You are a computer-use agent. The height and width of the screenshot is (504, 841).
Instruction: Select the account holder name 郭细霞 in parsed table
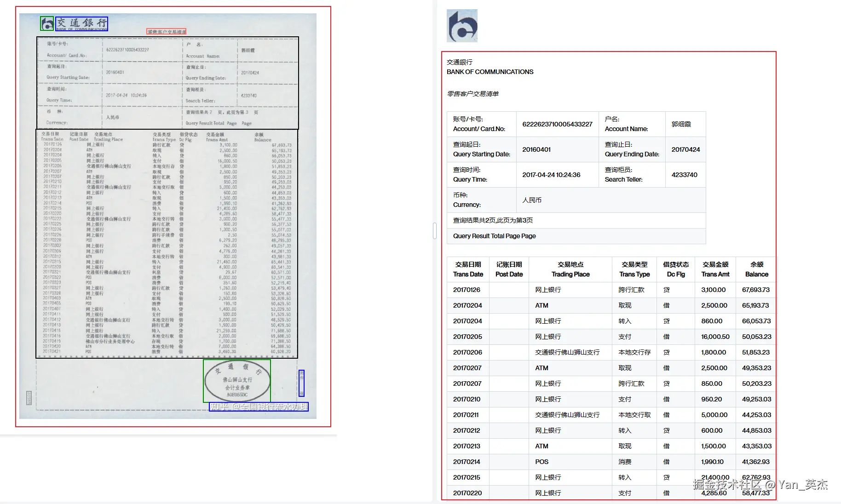[x=681, y=124]
